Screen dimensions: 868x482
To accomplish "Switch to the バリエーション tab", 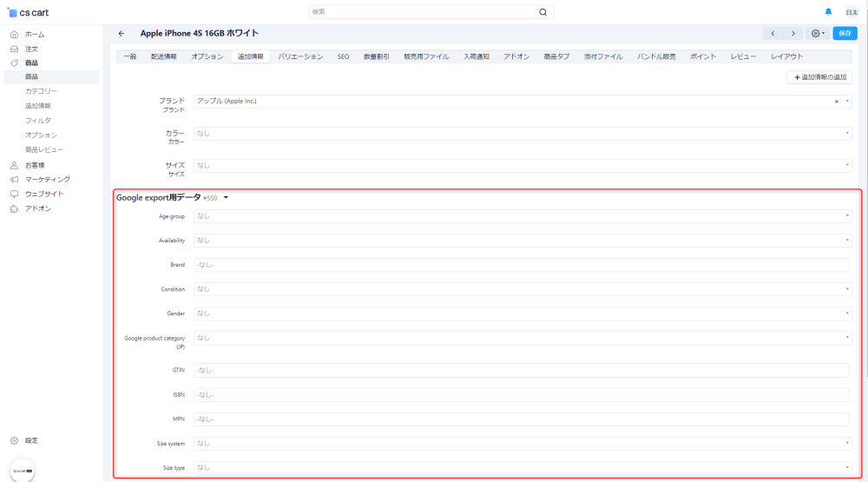I will click(x=300, y=56).
